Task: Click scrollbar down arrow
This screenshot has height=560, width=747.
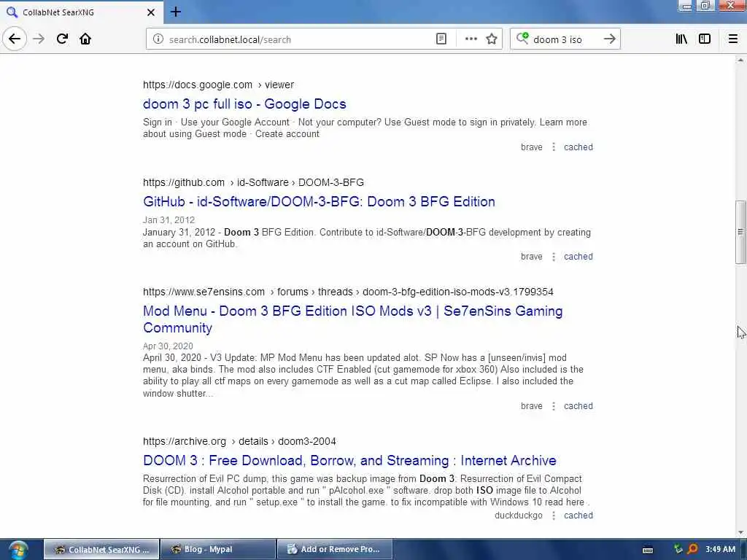Action: [x=740, y=533]
